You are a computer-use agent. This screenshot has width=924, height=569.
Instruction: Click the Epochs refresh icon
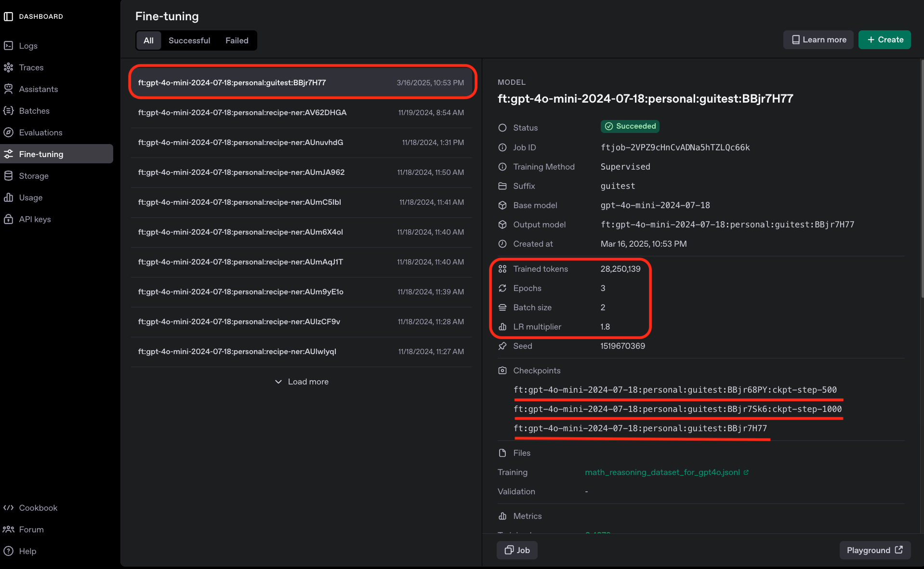pyautogui.click(x=502, y=288)
